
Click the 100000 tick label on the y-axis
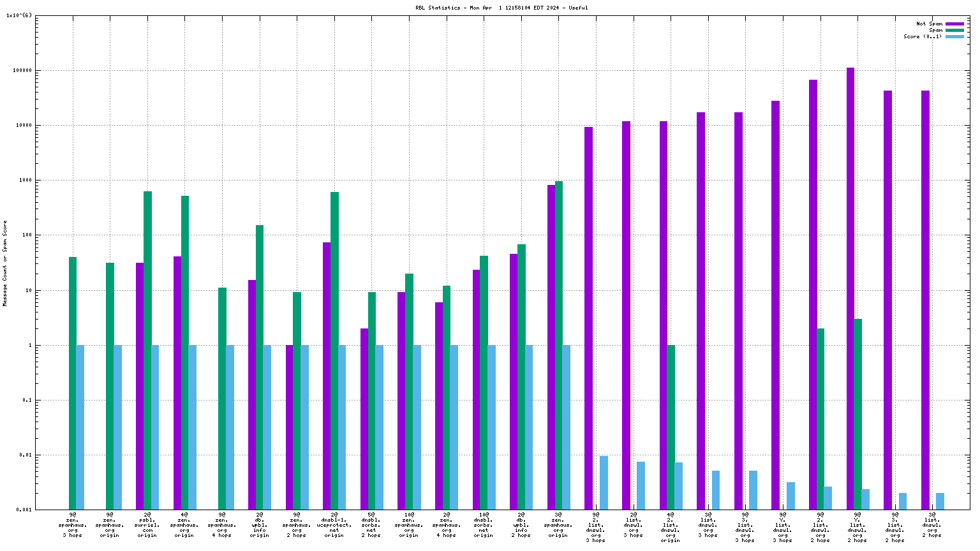click(x=22, y=71)
